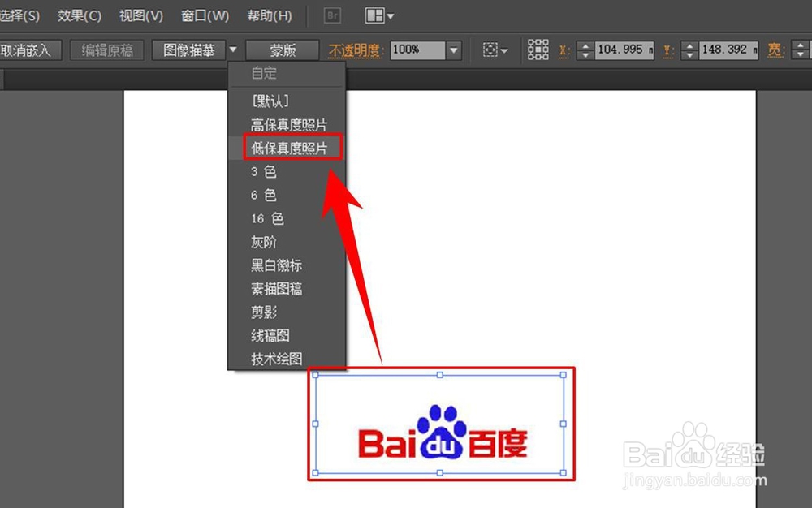This screenshot has width=812, height=508.
Task: Open the 宽 (Width) label link
Action: point(775,50)
